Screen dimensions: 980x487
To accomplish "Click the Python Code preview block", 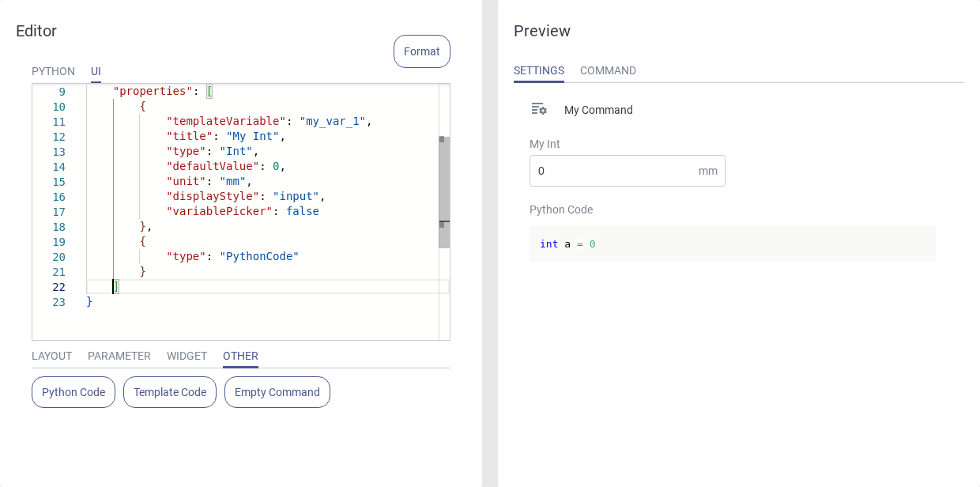I will coord(732,244).
